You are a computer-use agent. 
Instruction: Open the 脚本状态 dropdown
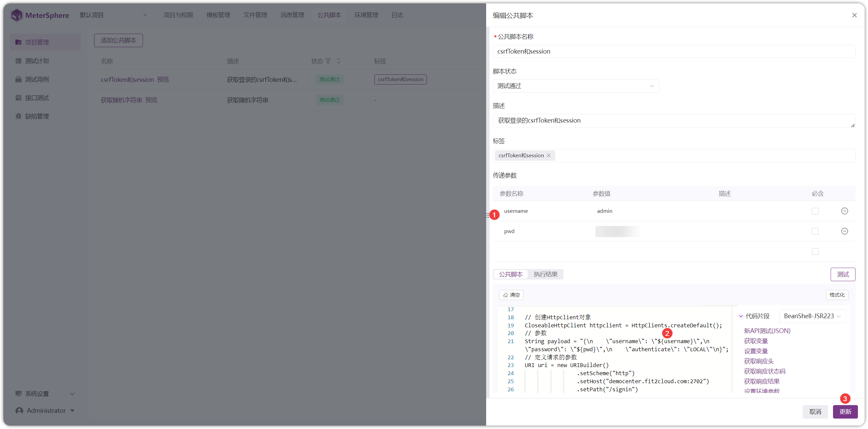coord(576,86)
